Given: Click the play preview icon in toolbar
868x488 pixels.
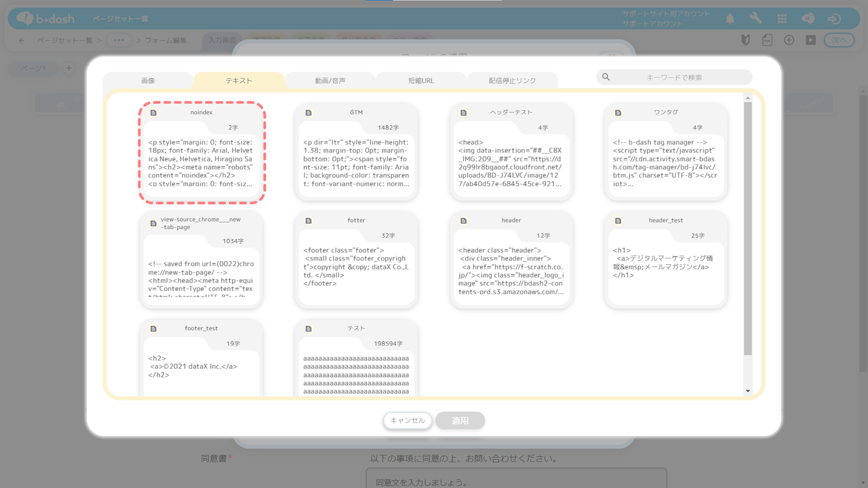Looking at the screenshot, I should click(x=811, y=40).
